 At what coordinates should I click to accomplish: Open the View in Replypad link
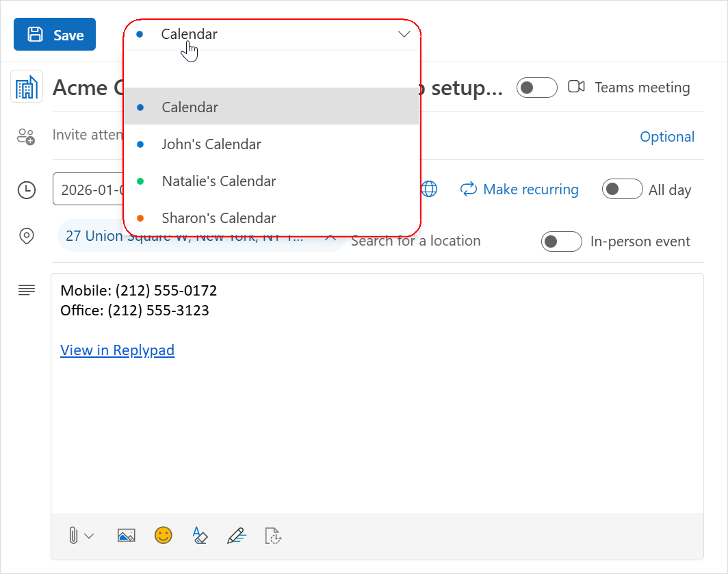coord(117,350)
